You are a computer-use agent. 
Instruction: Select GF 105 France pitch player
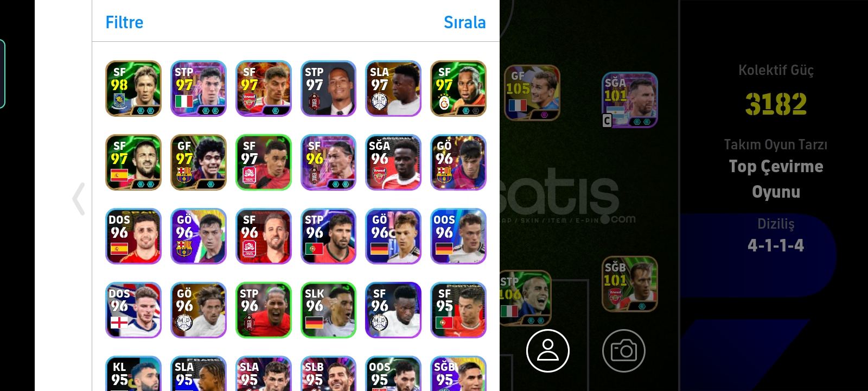(532, 93)
